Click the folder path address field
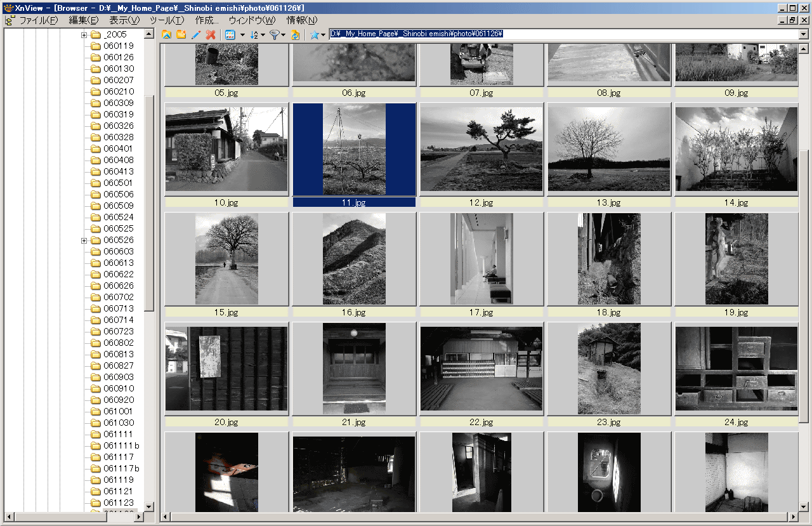Screen dimensions: 812x526 [563, 34]
